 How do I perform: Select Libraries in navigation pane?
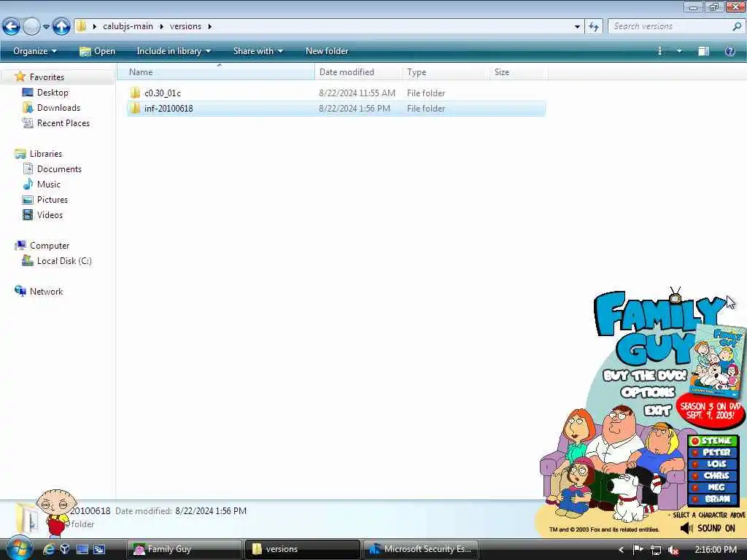coord(45,154)
